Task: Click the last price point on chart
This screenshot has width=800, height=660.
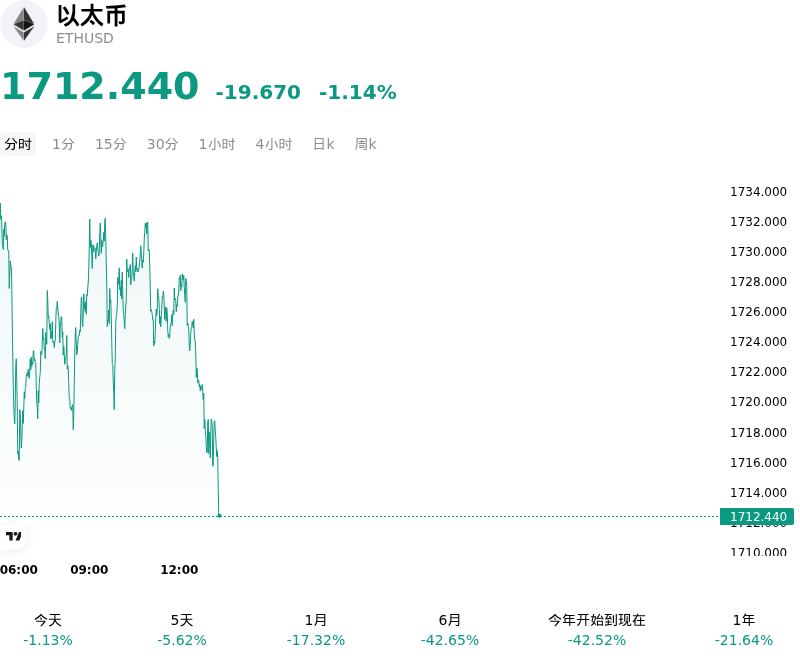Action: (x=219, y=516)
